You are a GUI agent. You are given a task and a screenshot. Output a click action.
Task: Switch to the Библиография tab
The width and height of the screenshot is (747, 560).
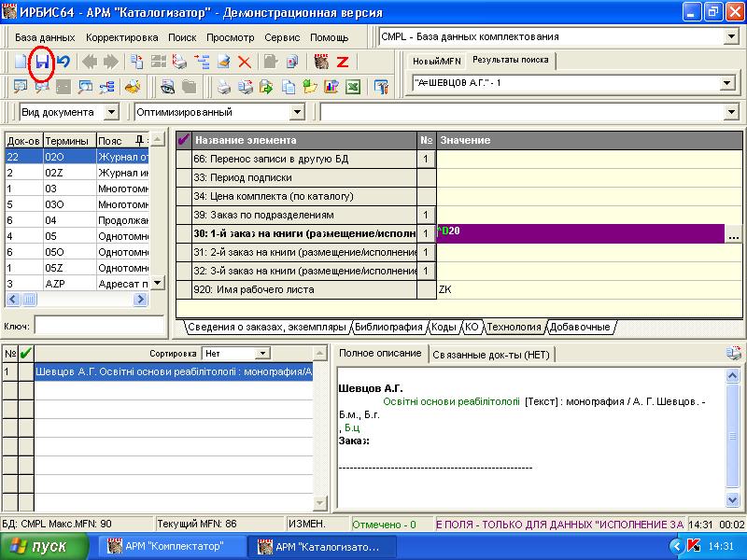pyautogui.click(x=389, y=328)
